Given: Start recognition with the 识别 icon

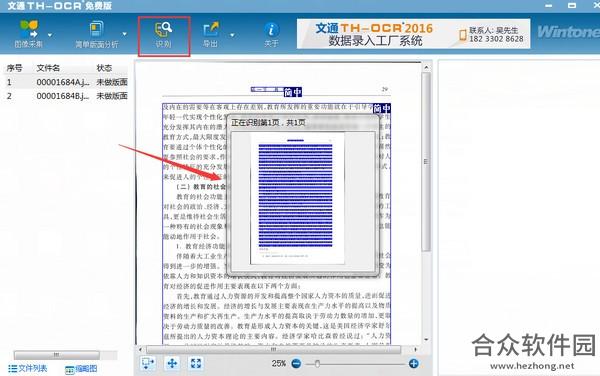Looking at the screenshot, I should (164, 35).
